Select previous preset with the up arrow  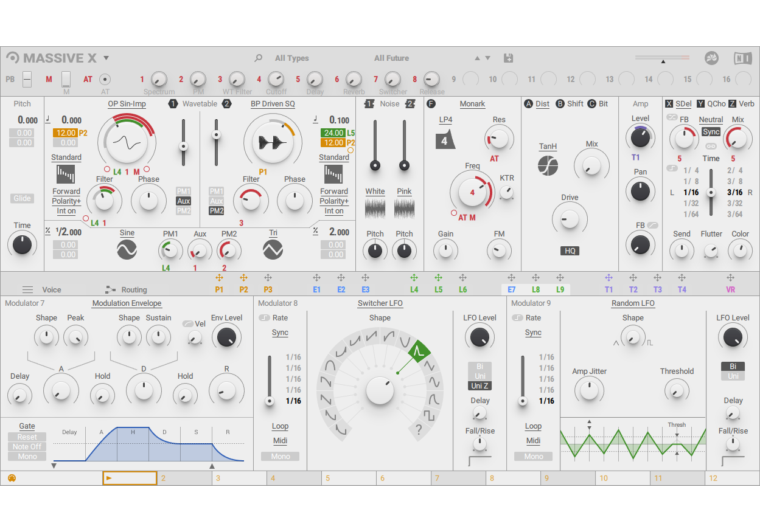[477, 58]
